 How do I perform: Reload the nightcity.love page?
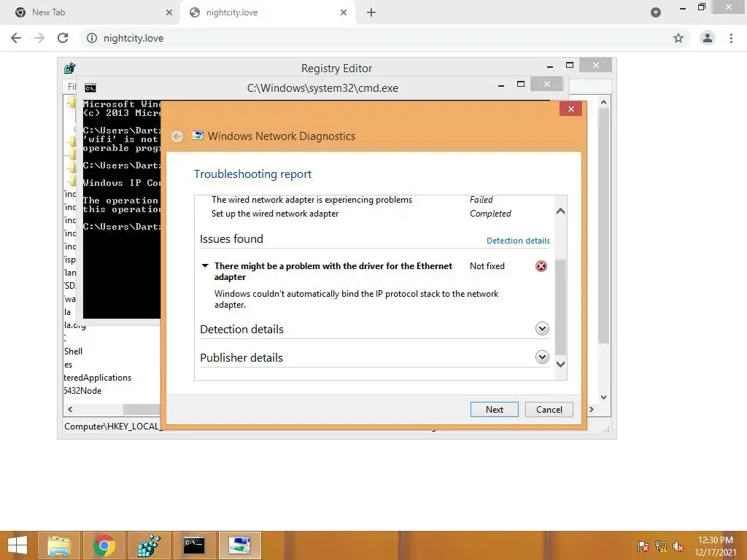click(x=63, y=38)
